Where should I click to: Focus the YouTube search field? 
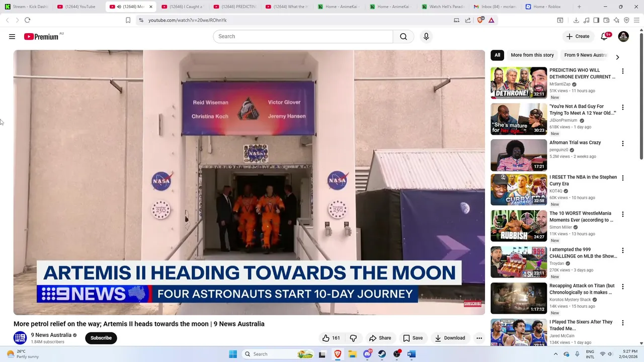(303, 37)
